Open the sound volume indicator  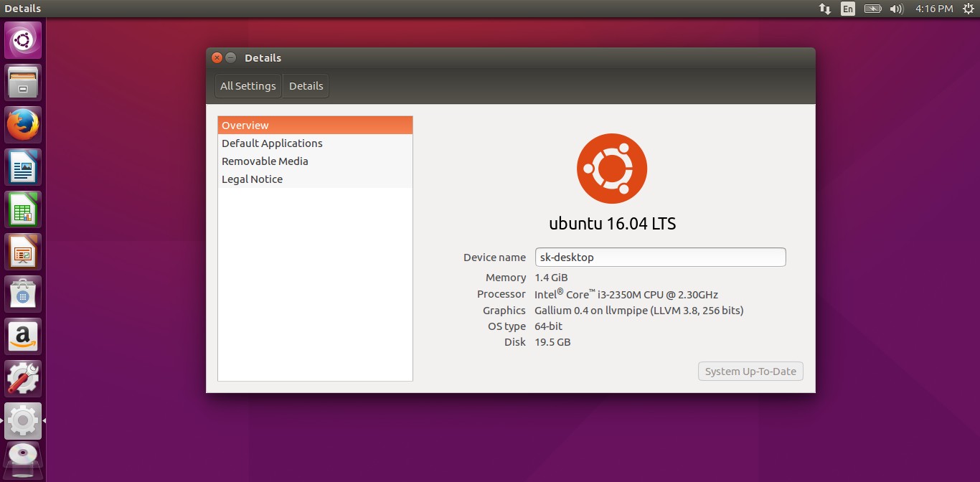pyautogui.click(x=896, y=9)
